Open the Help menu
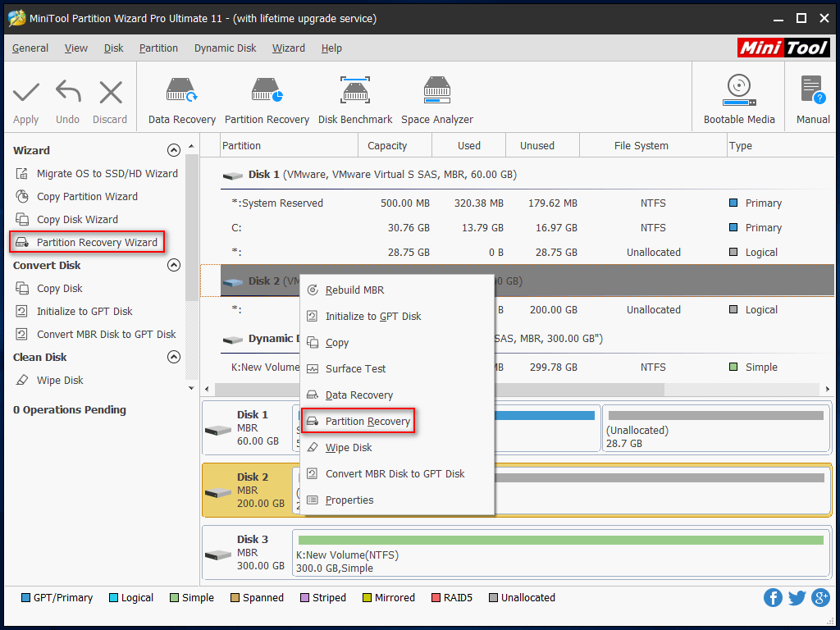Screen dimensions: 840x630 pyautogui.click(x=331, y=48)
